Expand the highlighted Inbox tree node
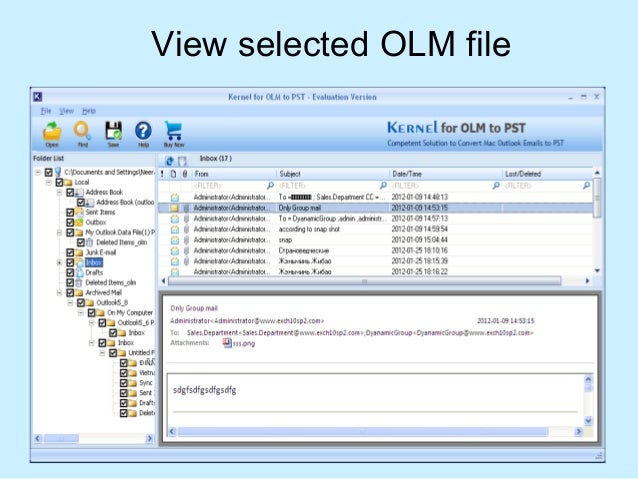 pyautogui.click(x=59, y=262)
